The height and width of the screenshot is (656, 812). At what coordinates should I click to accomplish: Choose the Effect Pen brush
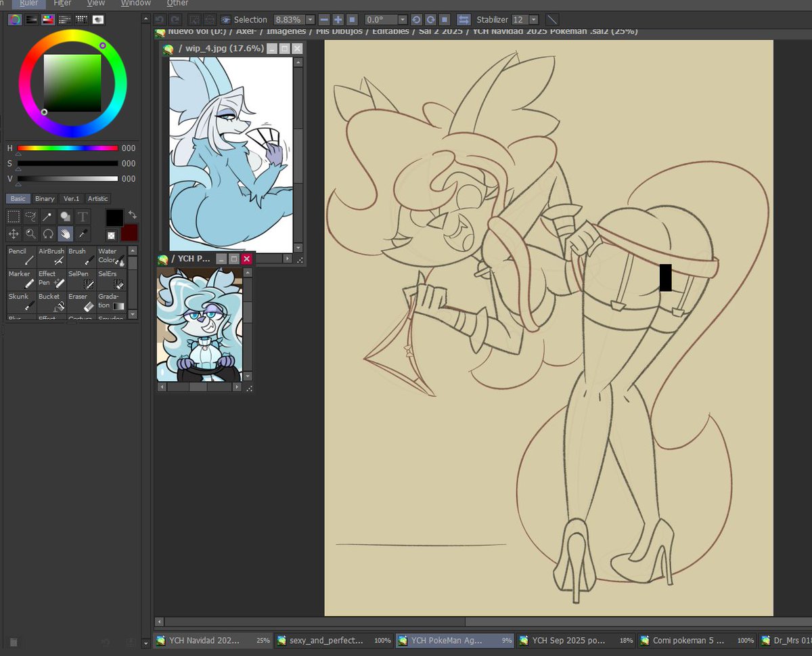[x=51, y=280]
